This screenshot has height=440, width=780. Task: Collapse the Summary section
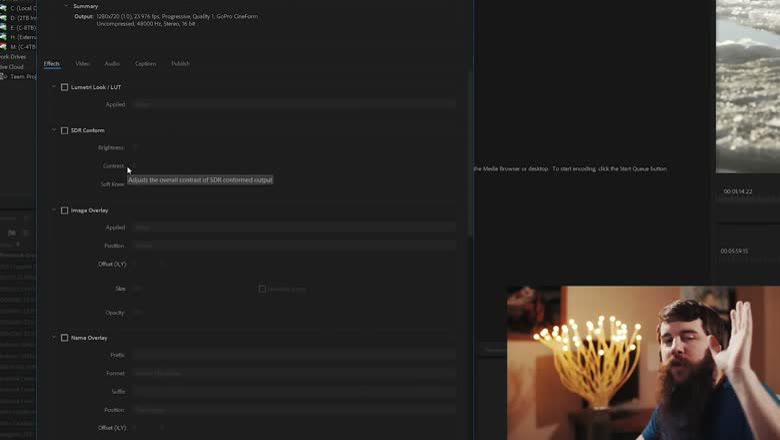coord(66,6)
